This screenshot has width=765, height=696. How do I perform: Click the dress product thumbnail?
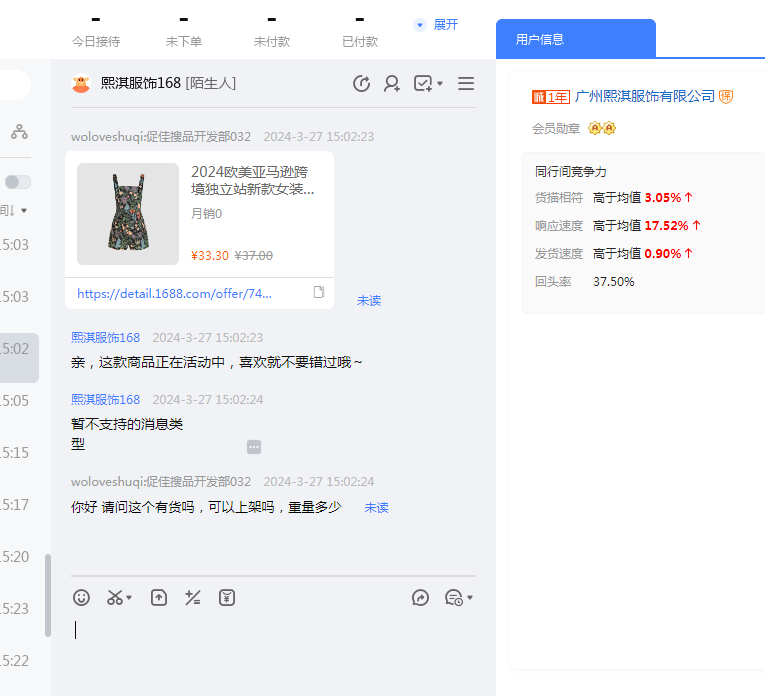click(128, 214)
